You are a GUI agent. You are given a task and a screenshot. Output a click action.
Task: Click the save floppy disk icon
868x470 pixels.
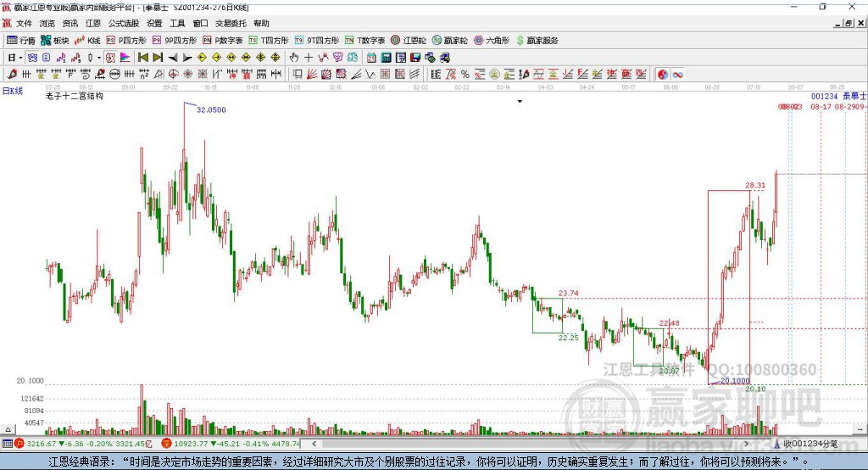[415, 58]
